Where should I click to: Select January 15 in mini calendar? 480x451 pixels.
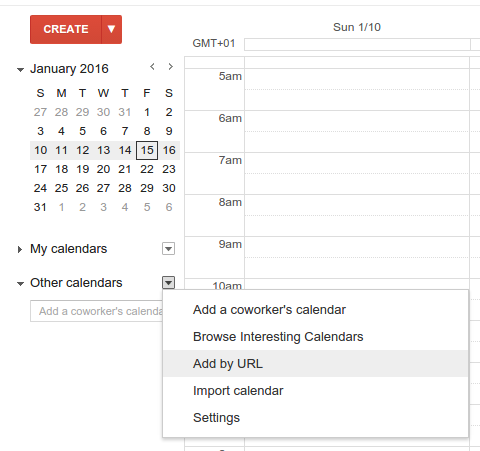click(147, 150)
